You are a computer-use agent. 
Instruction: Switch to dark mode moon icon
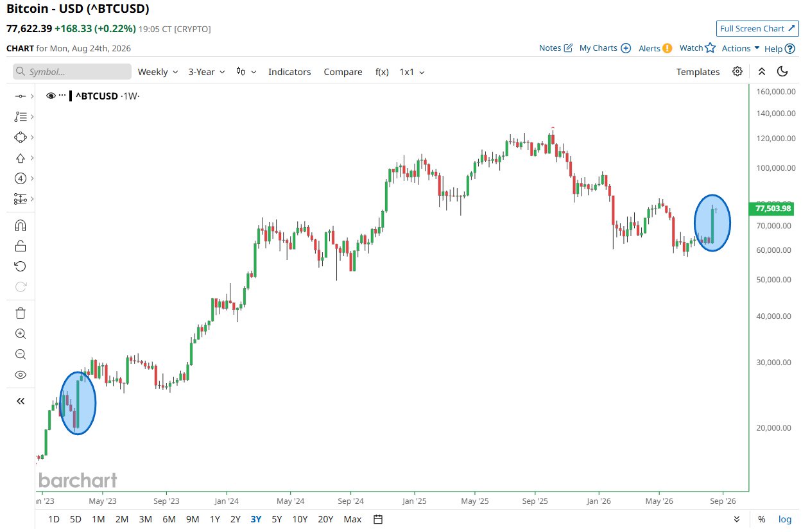click(782, 71)
